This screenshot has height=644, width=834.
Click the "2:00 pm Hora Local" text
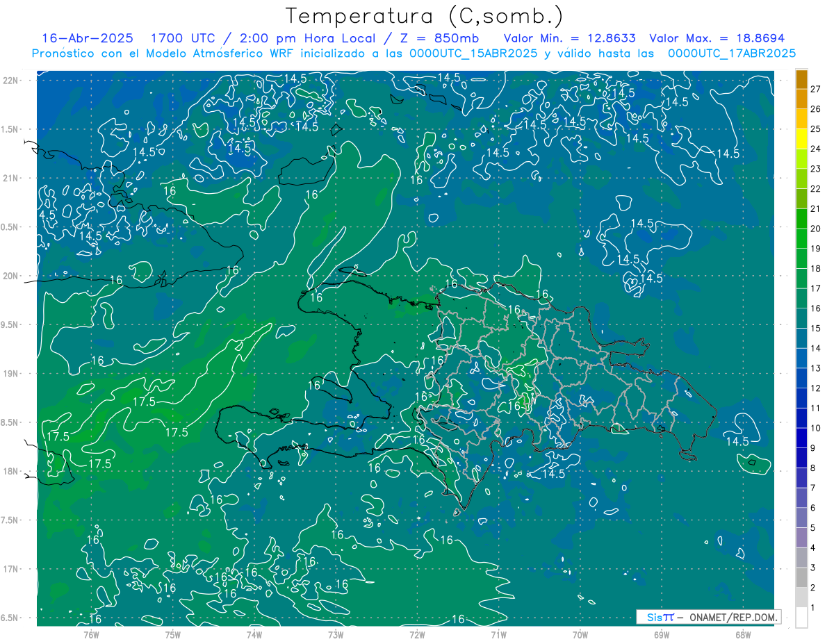306,38
